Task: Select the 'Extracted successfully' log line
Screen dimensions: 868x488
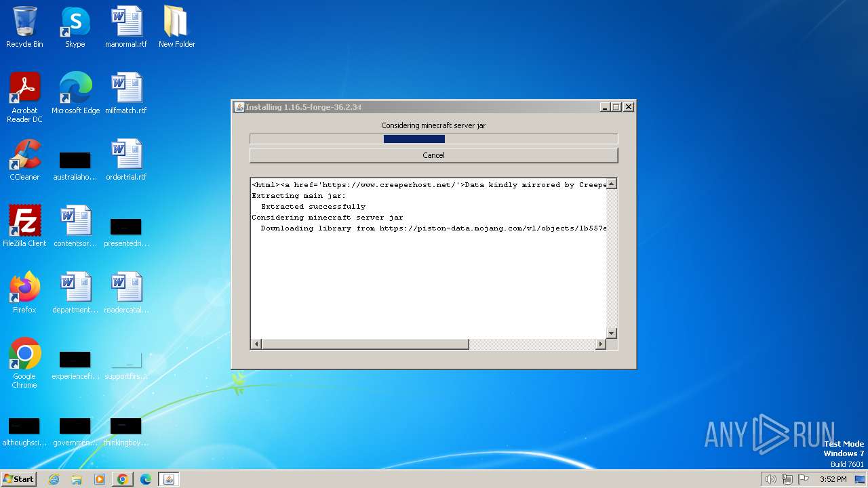Action: 313,207
